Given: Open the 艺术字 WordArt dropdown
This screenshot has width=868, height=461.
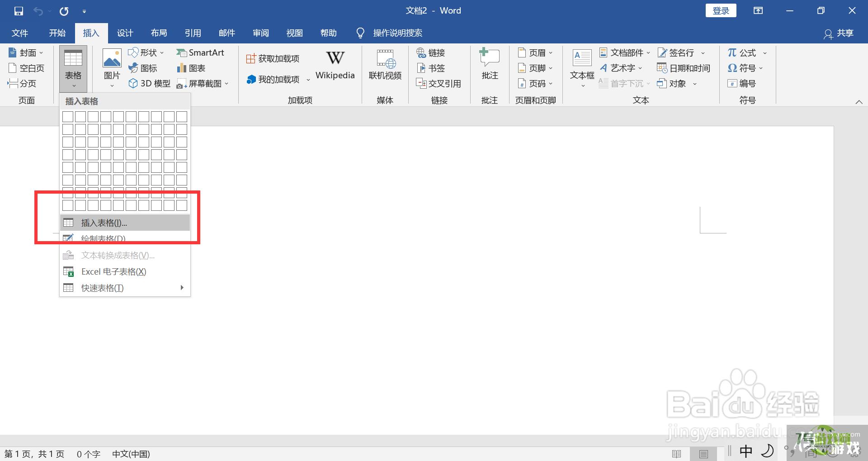Looking at the screenshot, I should 621,68.
